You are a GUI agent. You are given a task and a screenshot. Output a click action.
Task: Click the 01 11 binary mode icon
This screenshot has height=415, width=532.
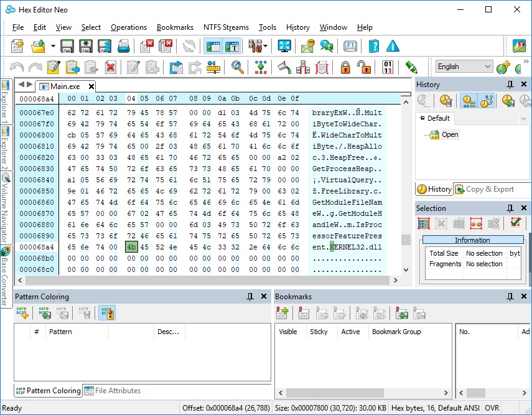tap(388, 67)
